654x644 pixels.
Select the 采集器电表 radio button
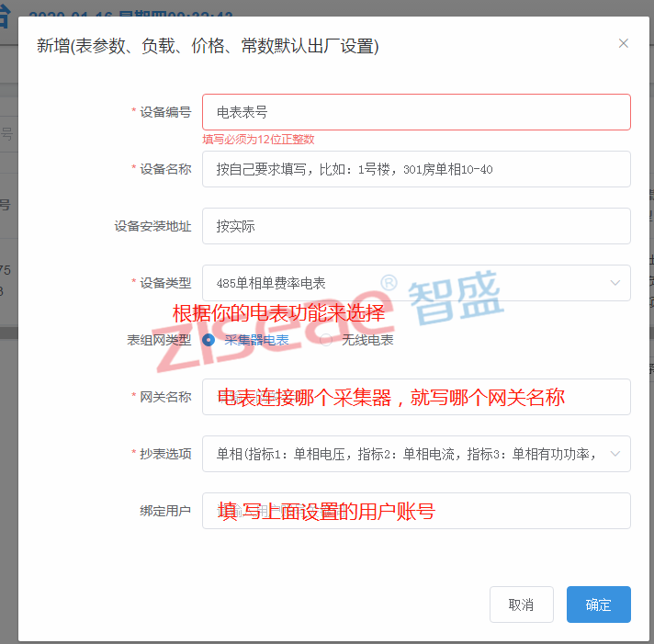pyautogui.click(x=209, y=340)
